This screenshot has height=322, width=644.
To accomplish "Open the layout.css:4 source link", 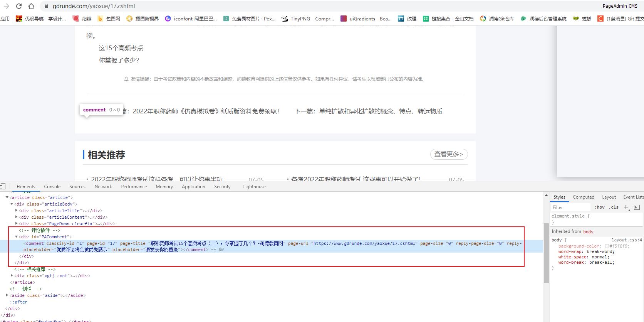I will coord(627,240).
